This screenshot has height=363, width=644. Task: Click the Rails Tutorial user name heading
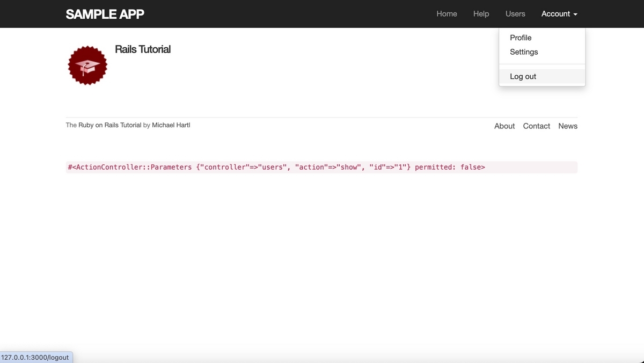pyautogui.click(x=143, y=49)
